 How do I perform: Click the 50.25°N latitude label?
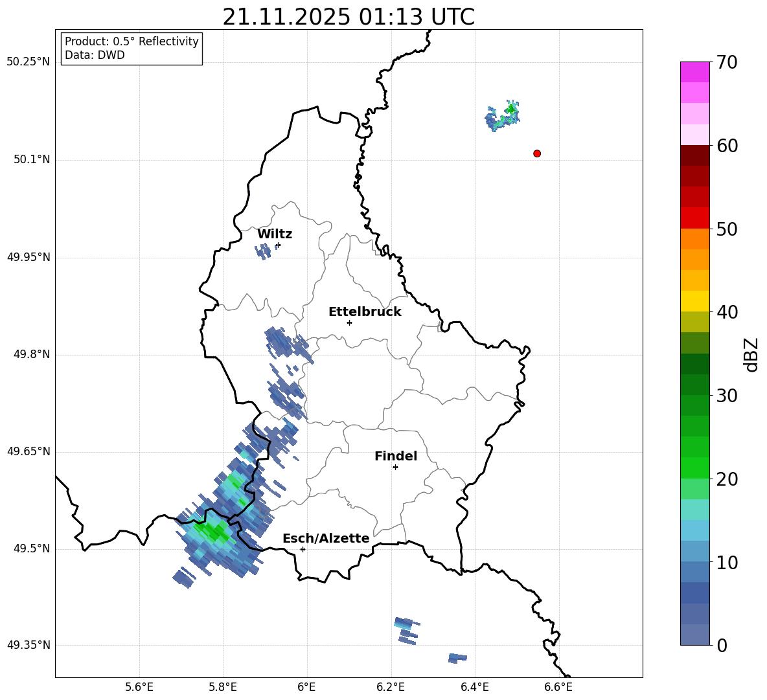(x=29, y=62)
